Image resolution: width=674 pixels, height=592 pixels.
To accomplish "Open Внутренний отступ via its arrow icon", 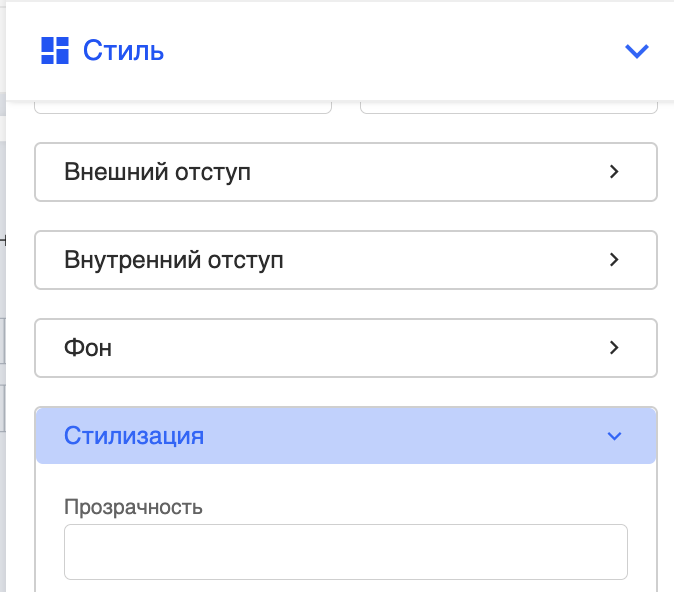I will click(x=614, y=260).
